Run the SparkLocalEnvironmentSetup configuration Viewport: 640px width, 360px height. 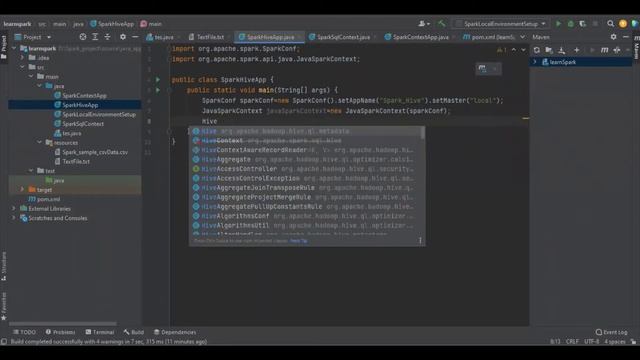pos(558,24)
